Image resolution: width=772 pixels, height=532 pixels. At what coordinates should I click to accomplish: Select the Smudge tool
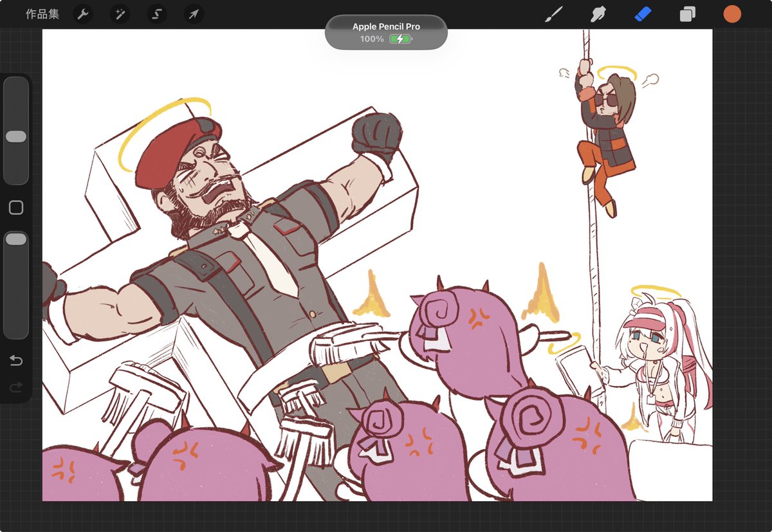click(598, 14)
